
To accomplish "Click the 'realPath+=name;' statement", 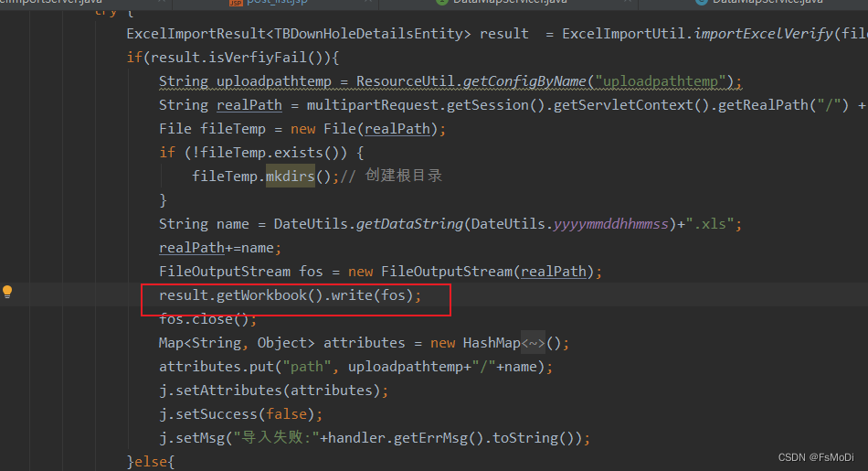I will pos(220,248).
